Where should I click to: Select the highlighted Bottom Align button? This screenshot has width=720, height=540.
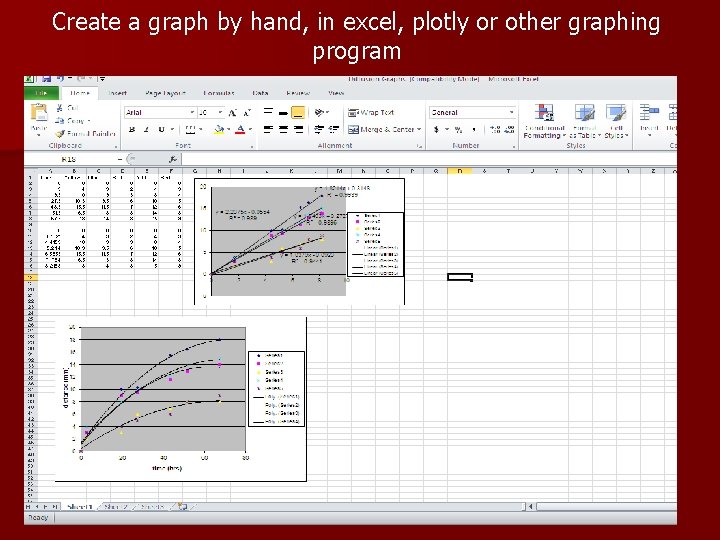298,112
